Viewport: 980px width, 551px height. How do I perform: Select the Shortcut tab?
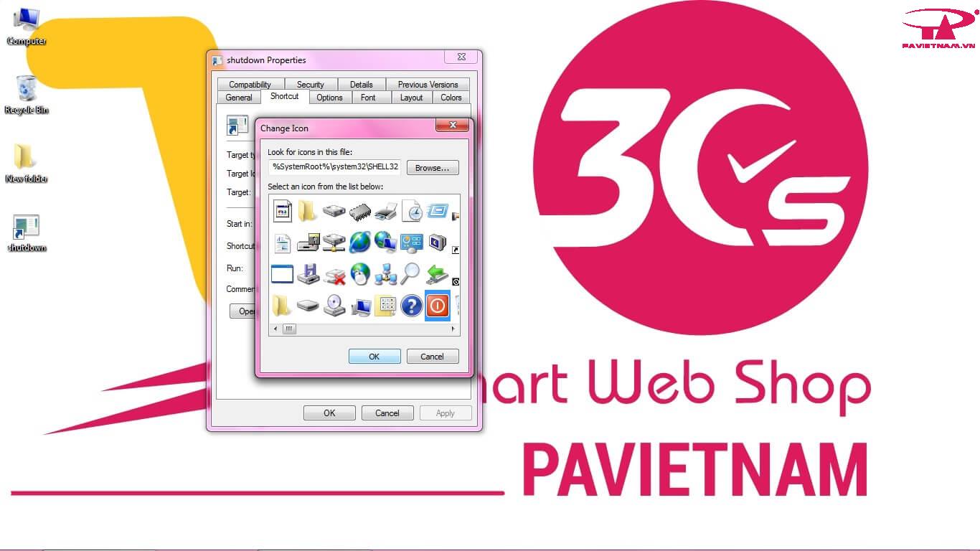(285, 96)
